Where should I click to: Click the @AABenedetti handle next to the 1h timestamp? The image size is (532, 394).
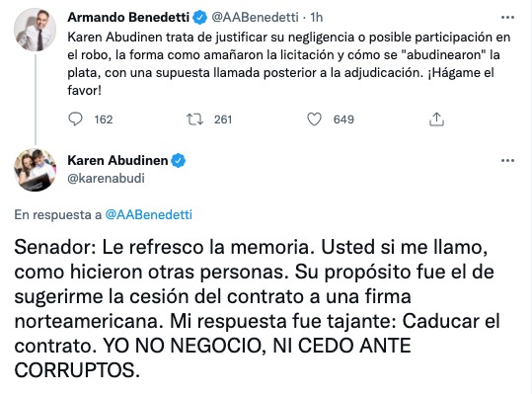point(255,18)
